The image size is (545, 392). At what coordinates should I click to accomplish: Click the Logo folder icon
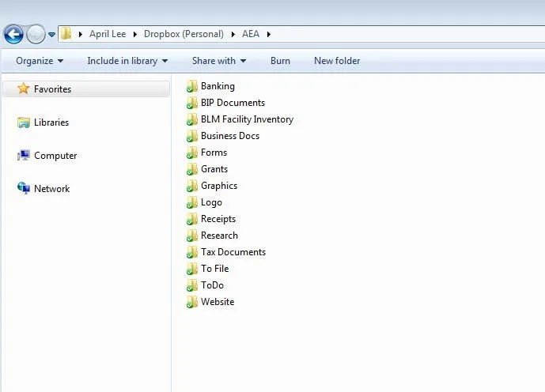pos(192,202)
